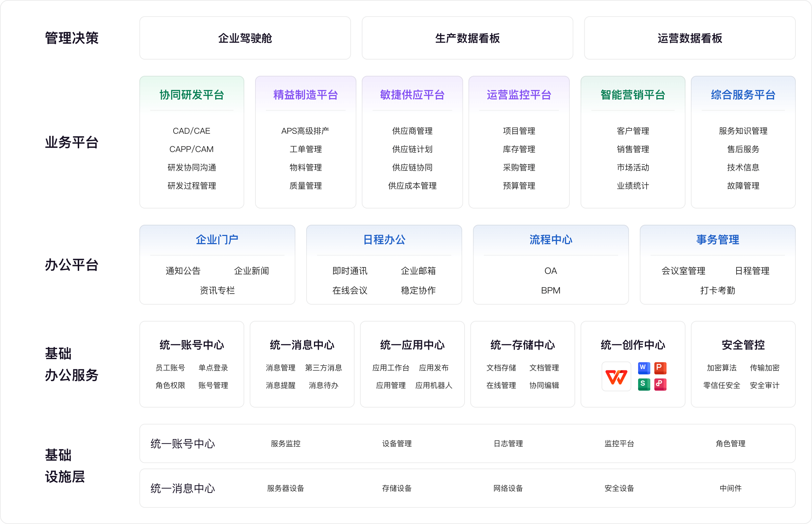Click the blue W Writer icon

pyautogui.click(x=644, y=368)
